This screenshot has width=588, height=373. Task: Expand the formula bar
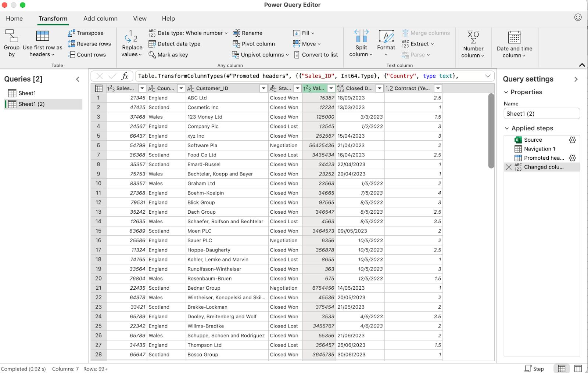(488, 76)
